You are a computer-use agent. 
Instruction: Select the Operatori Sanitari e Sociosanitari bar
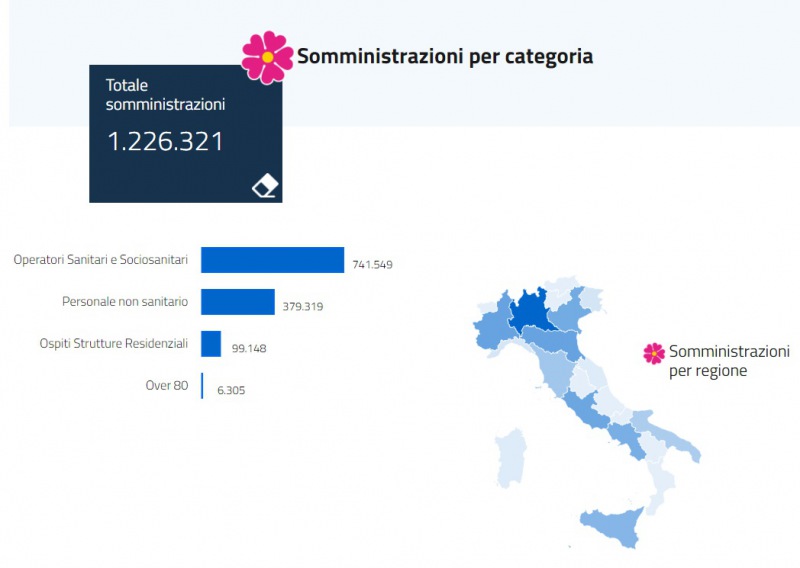point(272,260)
